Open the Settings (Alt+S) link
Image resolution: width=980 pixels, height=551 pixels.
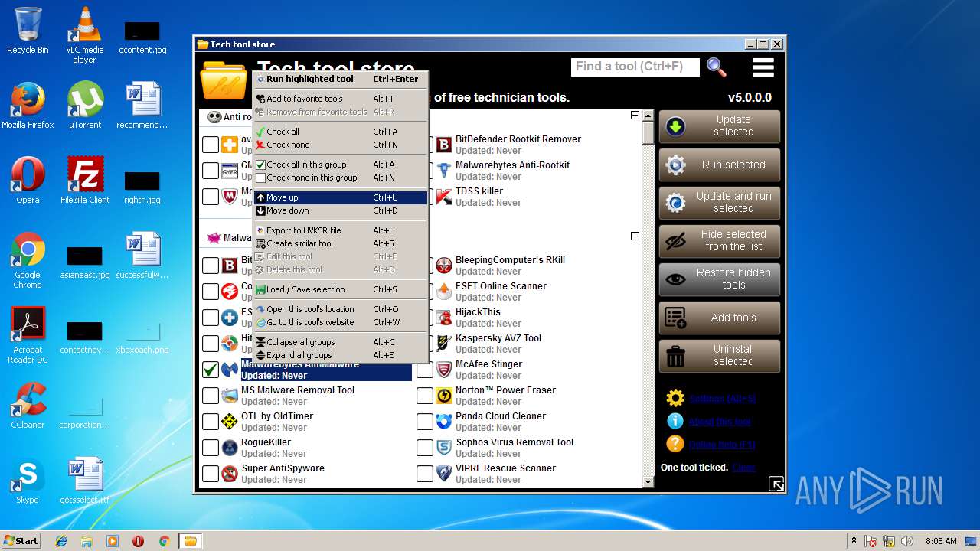tap(722, 399)
